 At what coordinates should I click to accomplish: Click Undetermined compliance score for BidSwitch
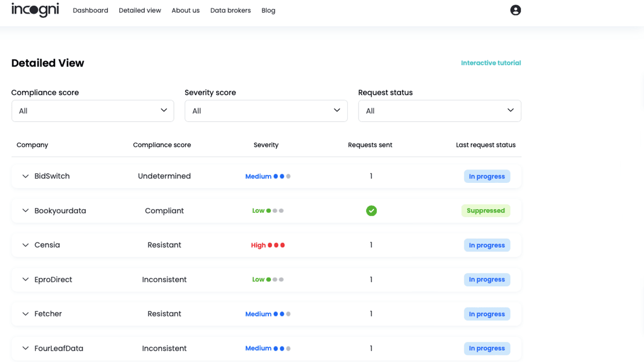(x=164, y=176)
